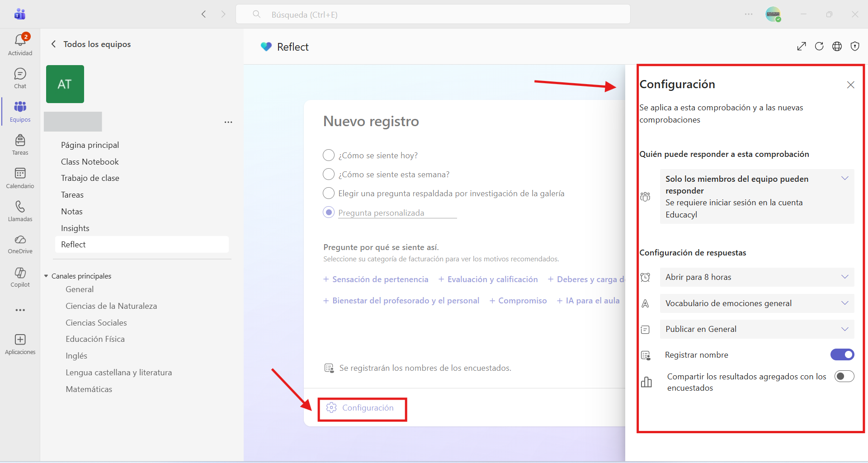Click the Reflect heart logo
Screen dimensions: 868x463
pos(266,47)
